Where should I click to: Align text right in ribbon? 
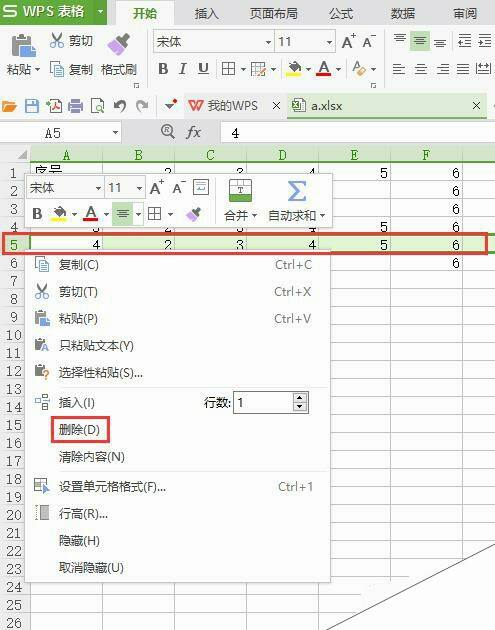click(442, 69)
